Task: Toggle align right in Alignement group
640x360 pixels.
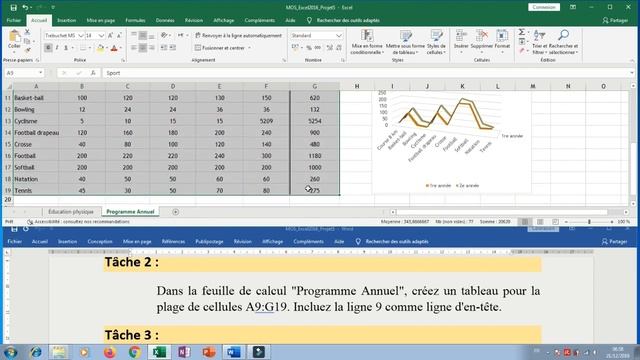Action: click(151, 48)
